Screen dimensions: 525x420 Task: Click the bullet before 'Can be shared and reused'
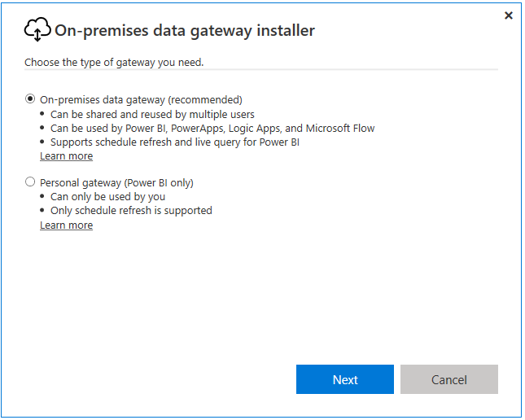point(42,114)
